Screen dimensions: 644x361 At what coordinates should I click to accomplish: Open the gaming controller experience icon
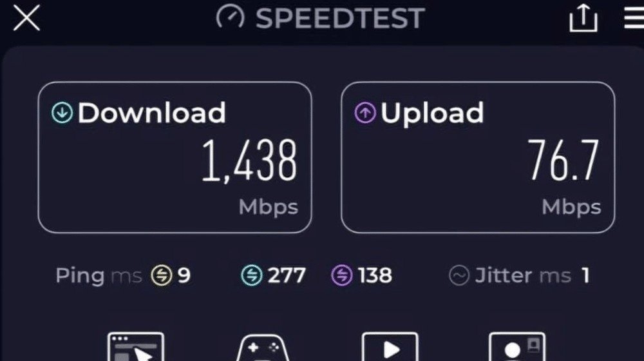coord(263,348)
